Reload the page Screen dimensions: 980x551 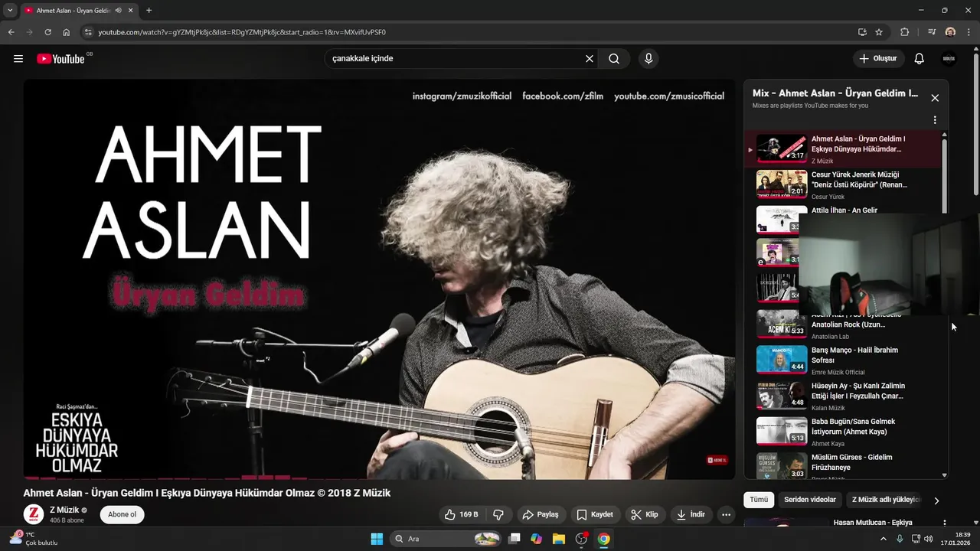47,32
